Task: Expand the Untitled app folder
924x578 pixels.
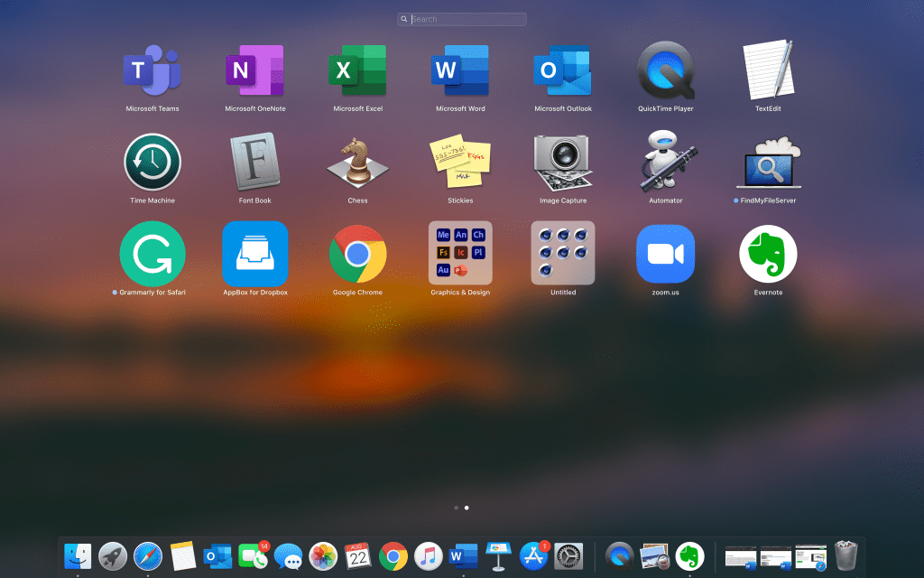Action: pos(563,254)
